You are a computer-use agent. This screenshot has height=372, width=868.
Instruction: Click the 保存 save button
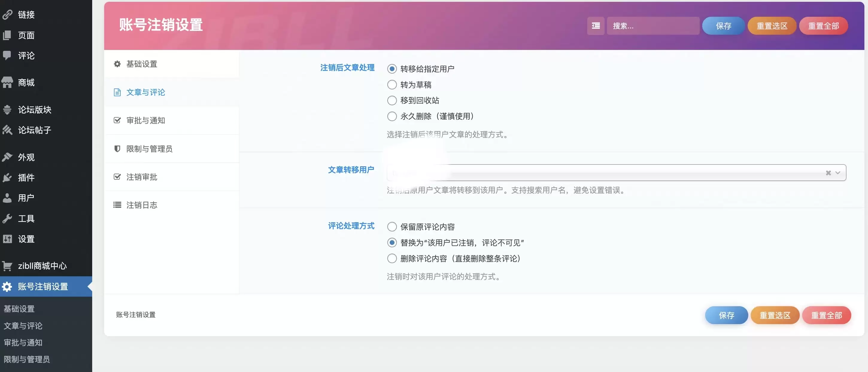pyautogui.click(x=723, y=26)
